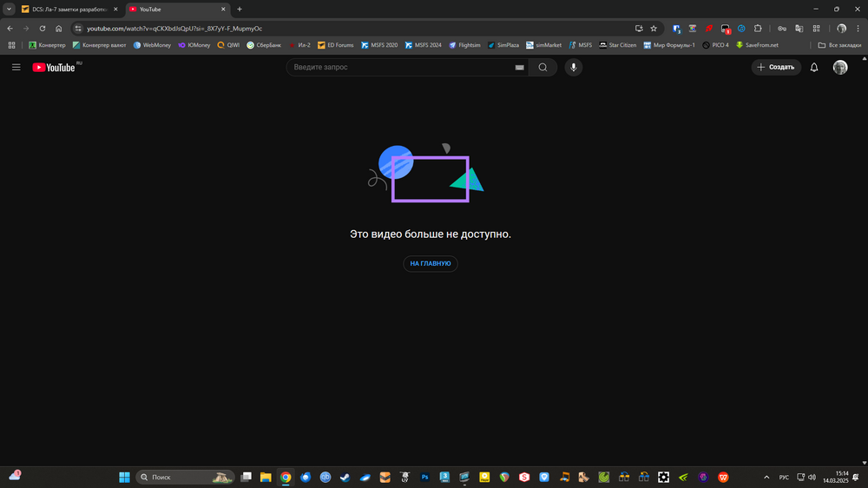The height and width of the screenshot is (488, 868).
Task: Open the YouTube guide hamburger menu
Action: tap(16, 67)
